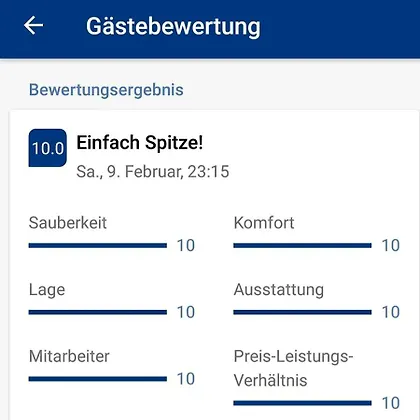Tap the 10.0 score badge
This screenshot has height=420, width=420.
pos(48,148)
